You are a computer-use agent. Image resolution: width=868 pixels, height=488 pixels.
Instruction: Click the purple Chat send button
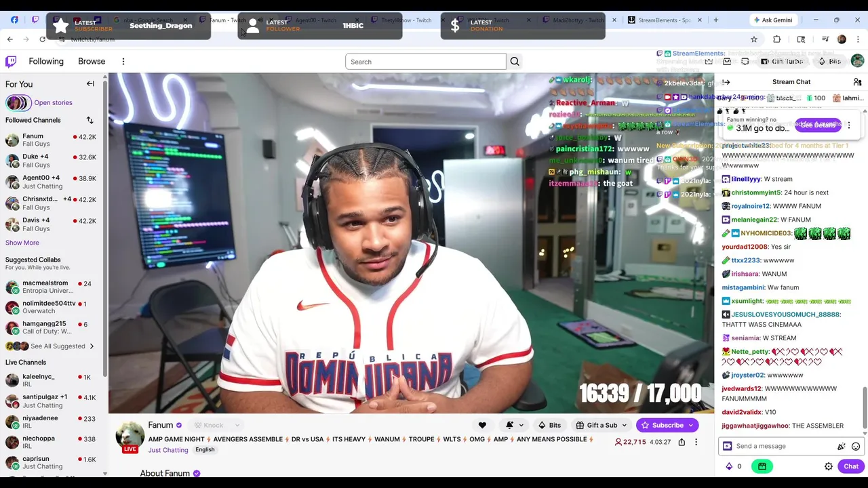[x=851, y=467]
